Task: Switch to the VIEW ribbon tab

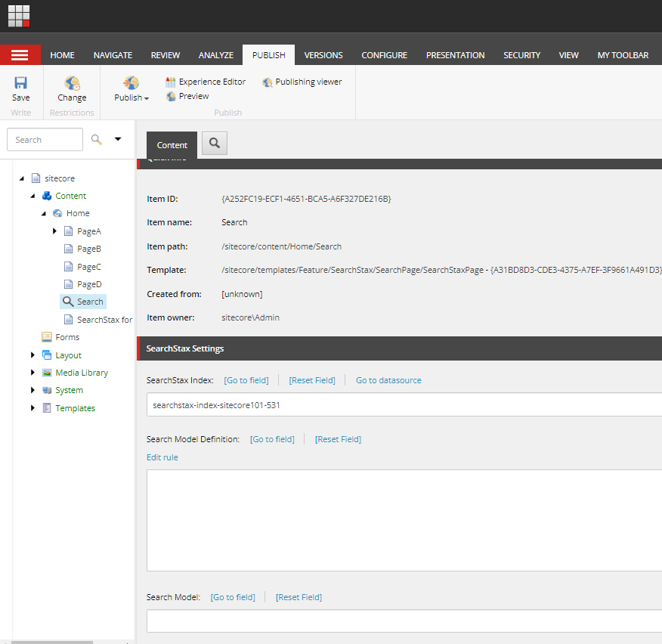Action: (x=569, y=55)
